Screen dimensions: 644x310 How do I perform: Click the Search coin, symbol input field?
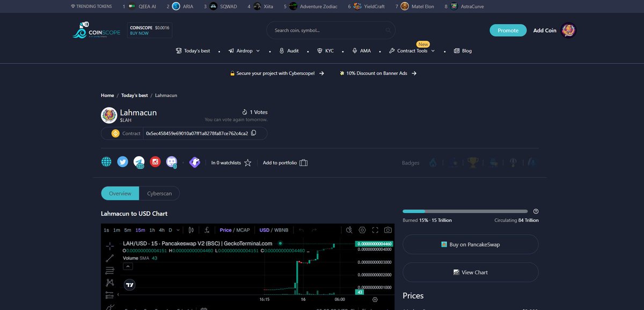coord(330,30)
